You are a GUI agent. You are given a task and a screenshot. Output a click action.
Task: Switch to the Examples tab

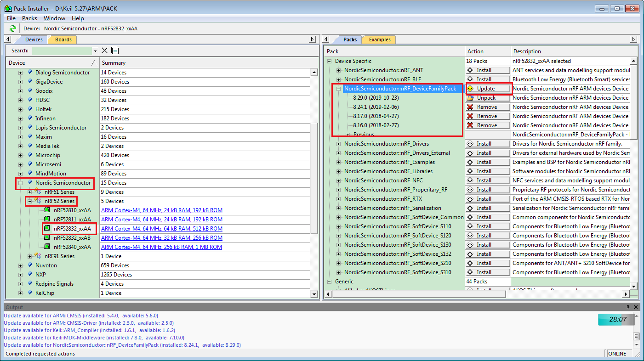click(380, 39)
